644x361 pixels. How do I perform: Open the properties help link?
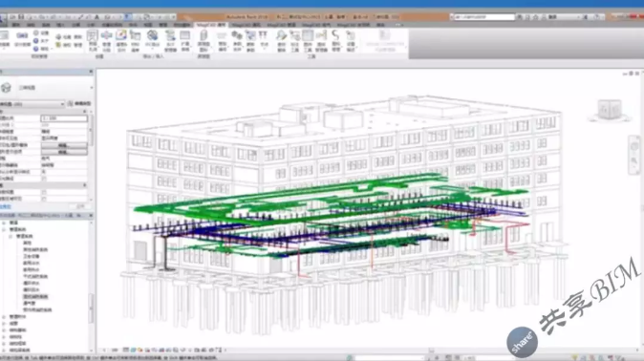(x=6, y=207)
